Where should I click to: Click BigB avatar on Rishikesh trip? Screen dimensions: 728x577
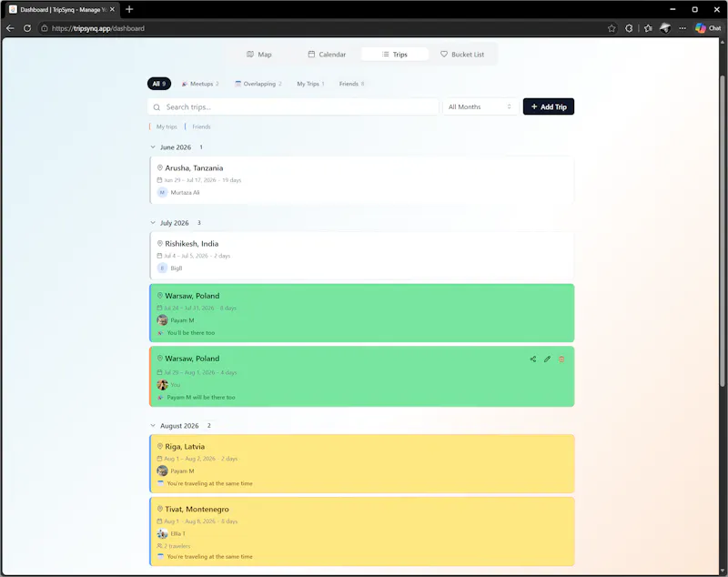[162, 268]
